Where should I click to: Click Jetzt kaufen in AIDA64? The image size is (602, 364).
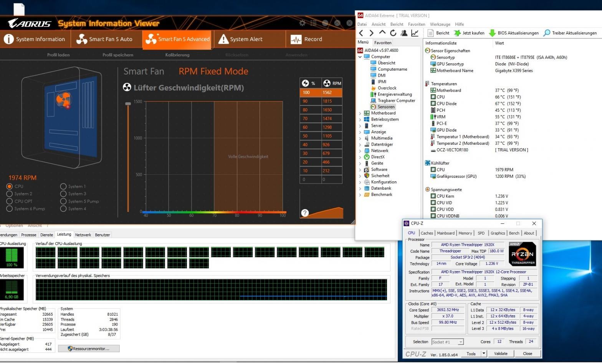click(469, 33)
